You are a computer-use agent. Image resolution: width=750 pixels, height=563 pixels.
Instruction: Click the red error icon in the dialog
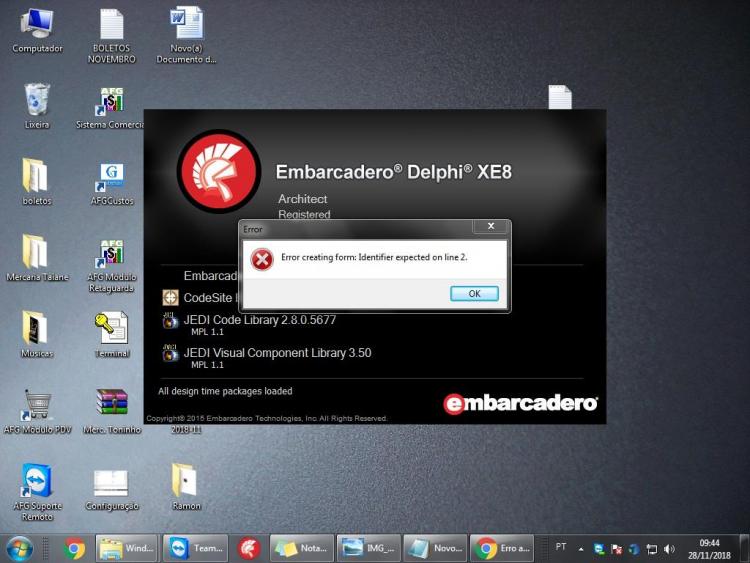pos(262,260)
